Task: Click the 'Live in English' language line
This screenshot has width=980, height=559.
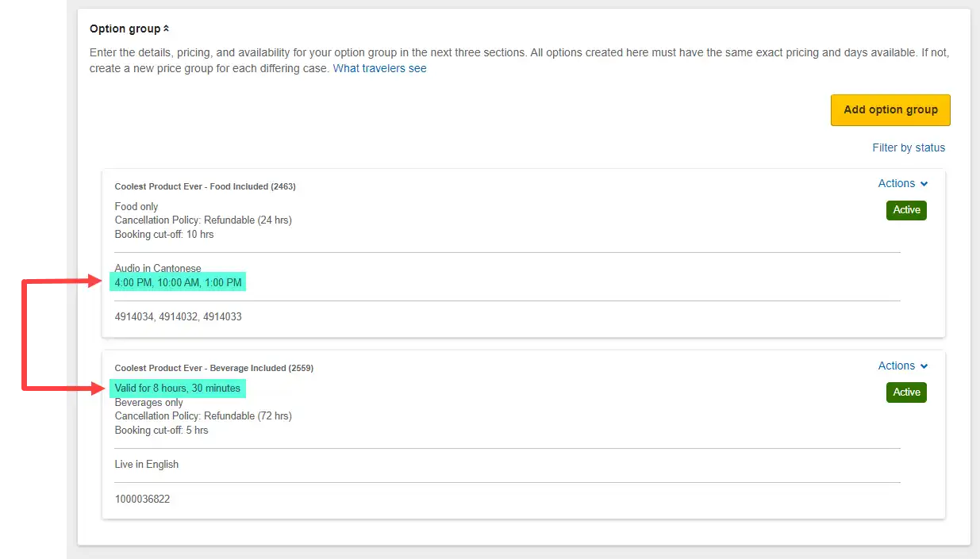Action: [147, 465]
